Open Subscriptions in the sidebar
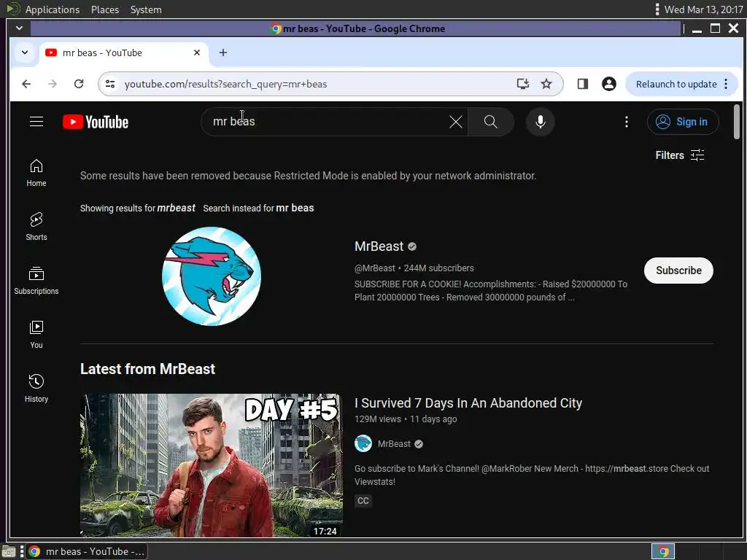Image resolution: width=747 pixels, height=560 pixels. point(36,281)
